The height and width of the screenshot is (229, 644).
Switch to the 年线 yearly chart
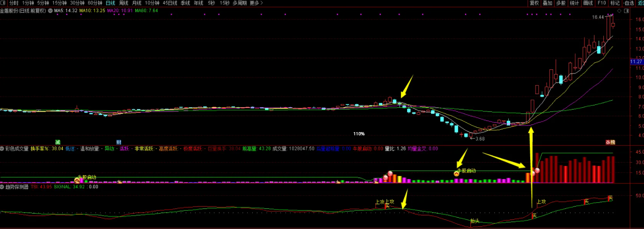tap(198, 3)
